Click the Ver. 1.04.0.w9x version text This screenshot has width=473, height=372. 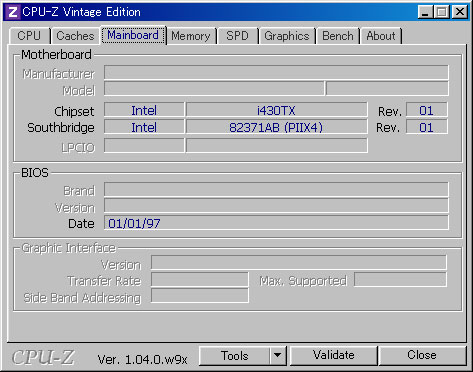coord(143,359)
